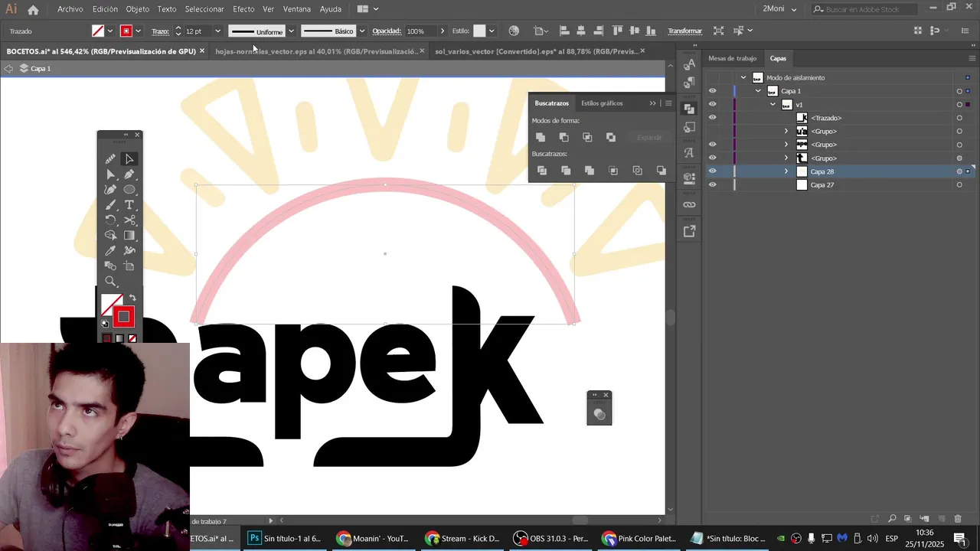The height and width of the screenshot is (551, 980).
Task: Select the Pen tool
Action: 129,174
